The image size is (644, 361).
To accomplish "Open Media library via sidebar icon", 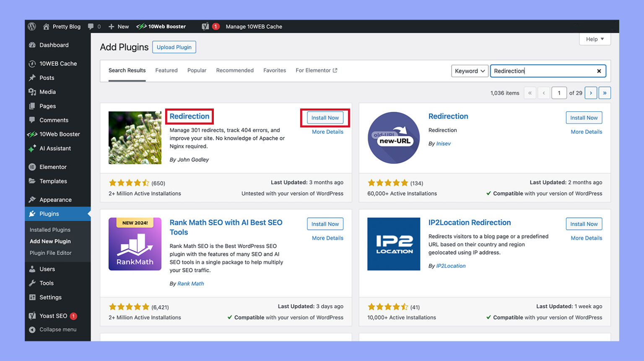I will [x=33, y=92].
